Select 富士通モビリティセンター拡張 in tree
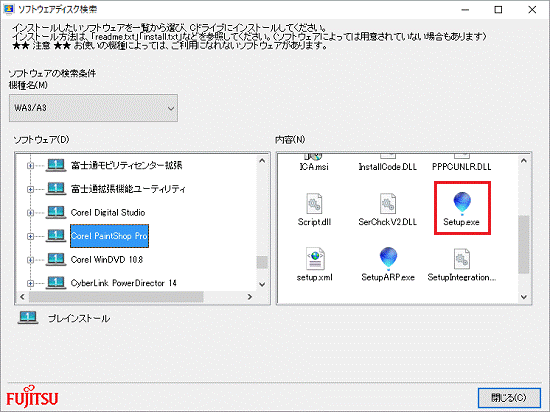Screen dimensions: 550x412 (x=127, y=165)
